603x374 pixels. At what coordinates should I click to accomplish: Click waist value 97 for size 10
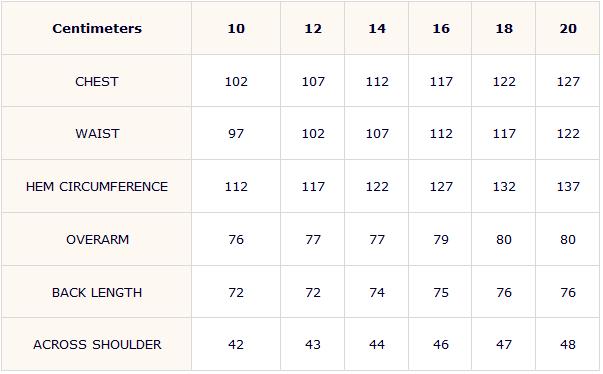[236, 134]
